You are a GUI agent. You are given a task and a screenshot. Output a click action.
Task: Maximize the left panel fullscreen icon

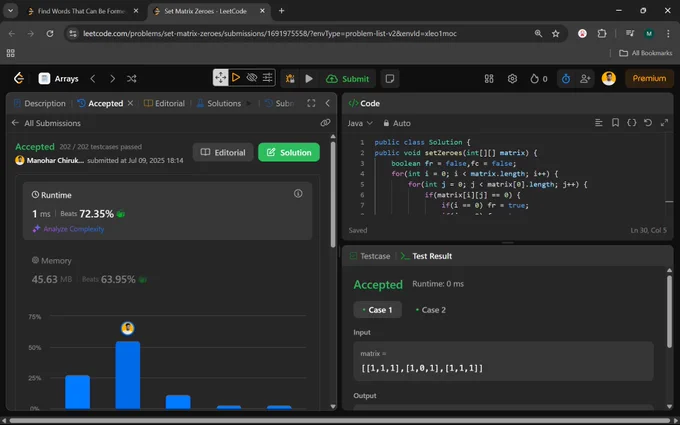[311, 103]
